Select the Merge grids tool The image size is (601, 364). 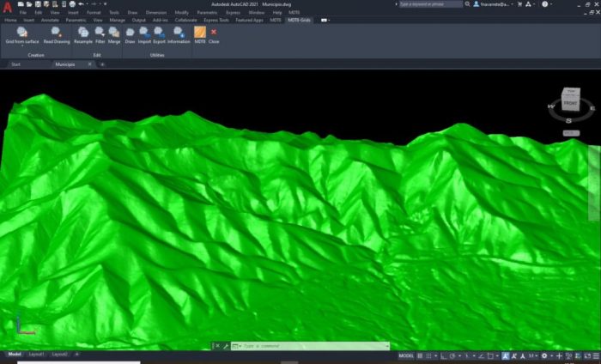pyautogui.click(x=114, y=35)
